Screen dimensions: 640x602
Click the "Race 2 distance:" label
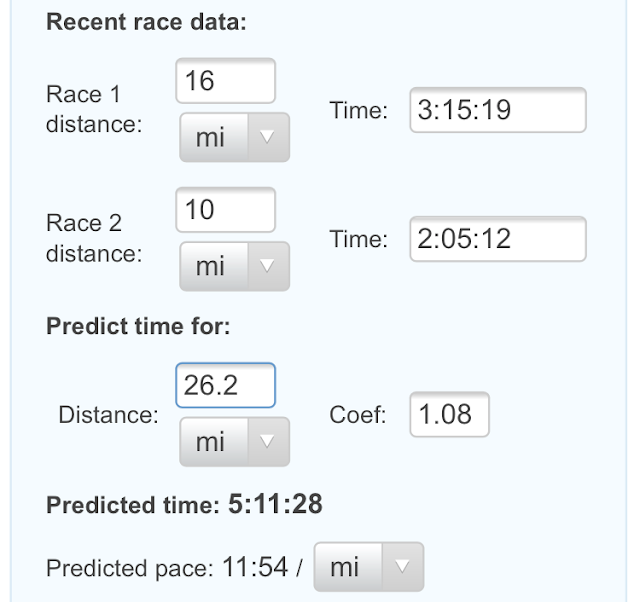[x=94, y=238]
